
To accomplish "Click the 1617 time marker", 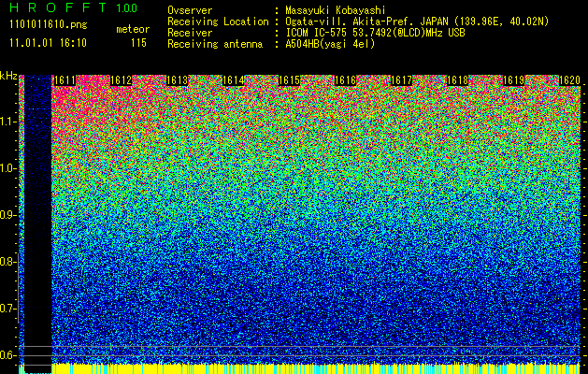I will point(401,80).
